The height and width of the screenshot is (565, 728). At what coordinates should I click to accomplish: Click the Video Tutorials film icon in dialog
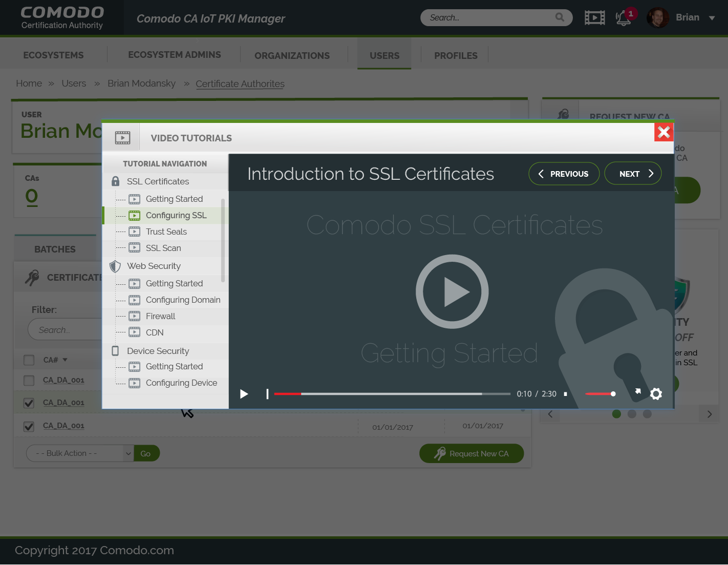coord(122,138)
